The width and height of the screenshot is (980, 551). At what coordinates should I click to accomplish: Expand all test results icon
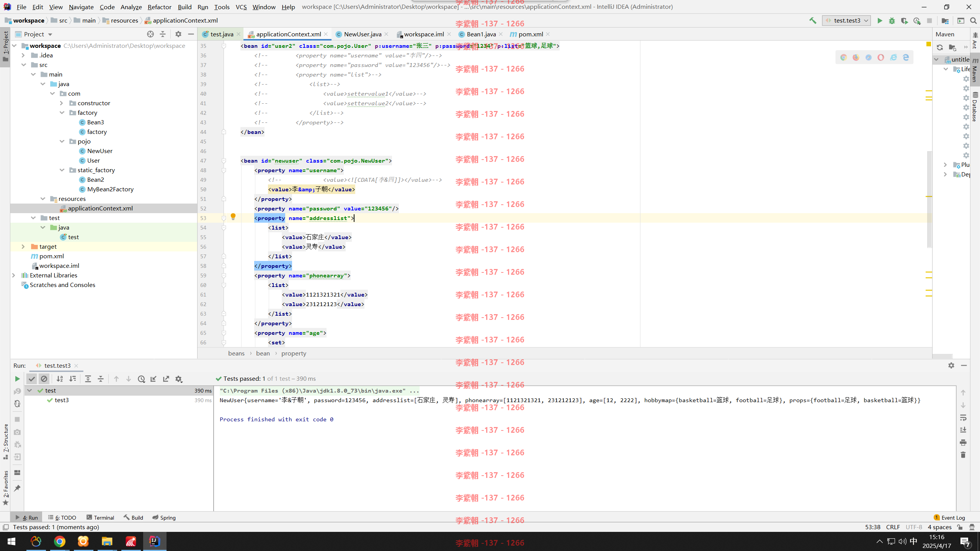[88, 379]
